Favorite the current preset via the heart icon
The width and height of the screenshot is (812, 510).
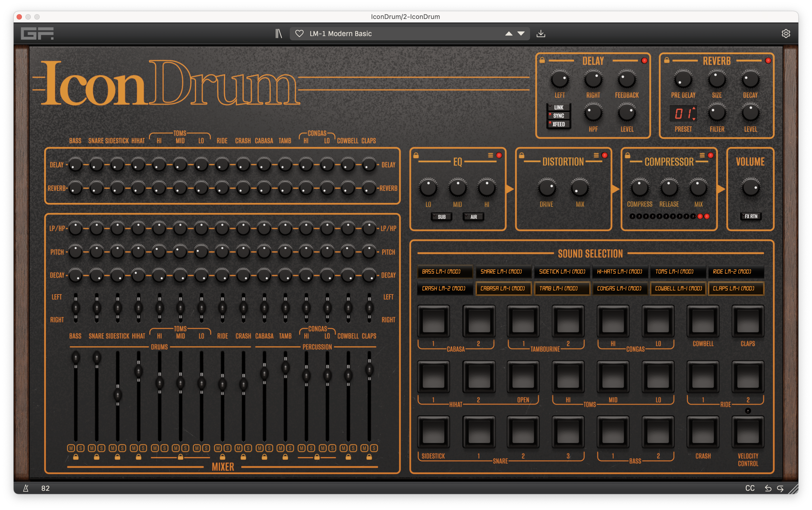coord(299,33)
